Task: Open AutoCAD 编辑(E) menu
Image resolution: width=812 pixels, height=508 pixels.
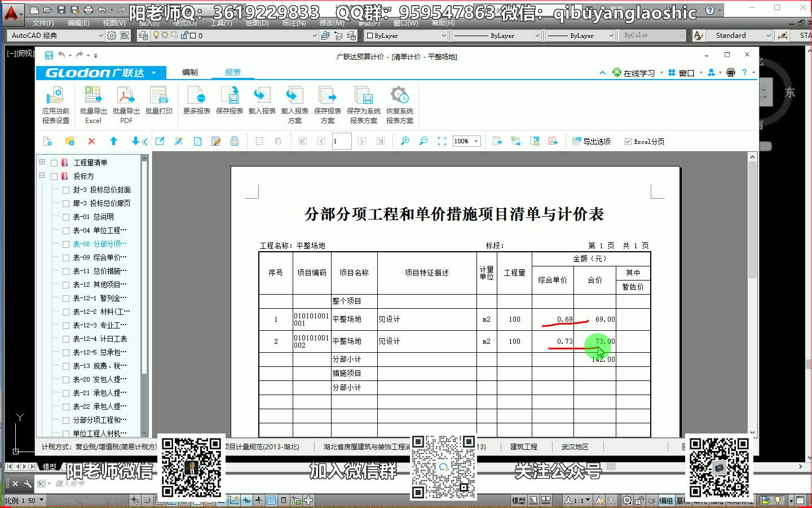Action: point(78,23)
